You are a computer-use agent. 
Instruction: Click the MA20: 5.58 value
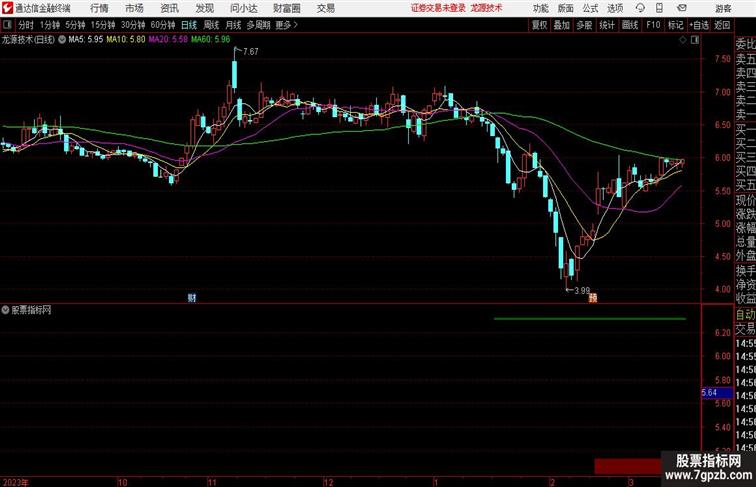pos(168,40)
